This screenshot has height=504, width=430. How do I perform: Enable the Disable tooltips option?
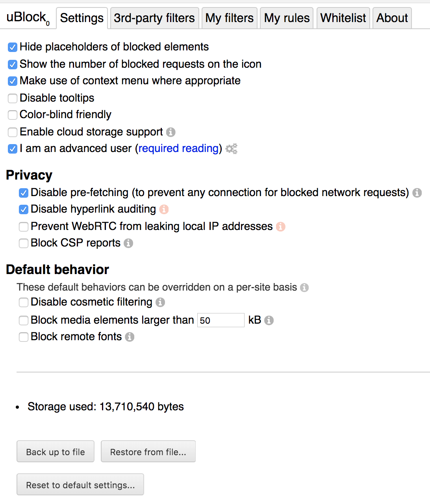click(x=12, y=98)
